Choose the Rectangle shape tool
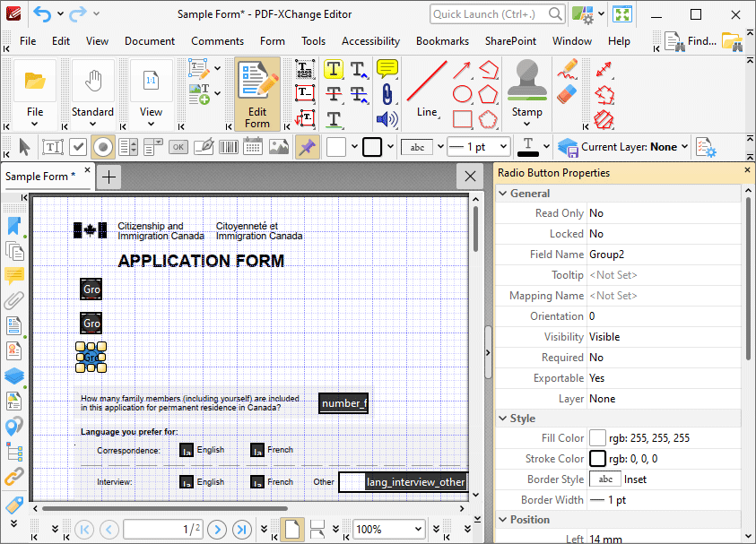The image size is (756, 544). click(462, 119)
